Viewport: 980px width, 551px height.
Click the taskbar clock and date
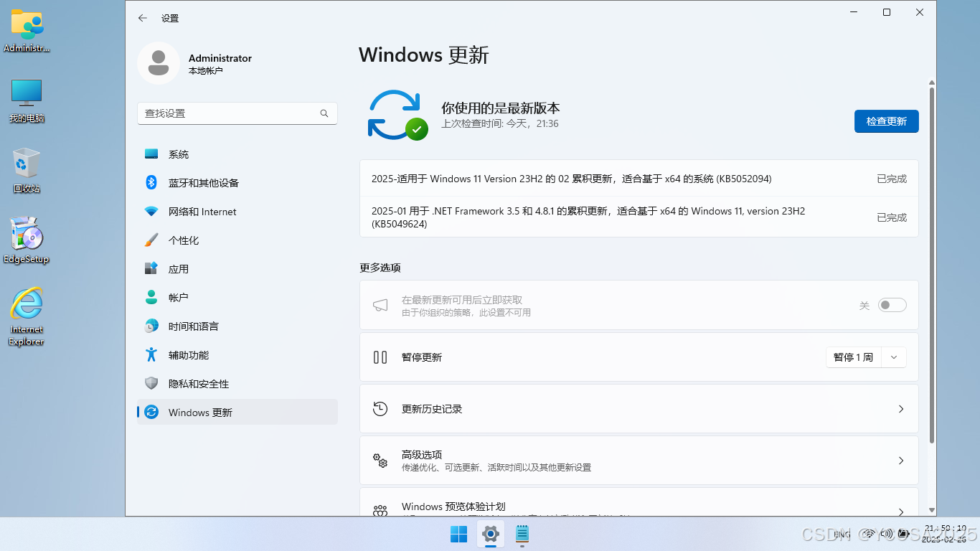point(944,533)
